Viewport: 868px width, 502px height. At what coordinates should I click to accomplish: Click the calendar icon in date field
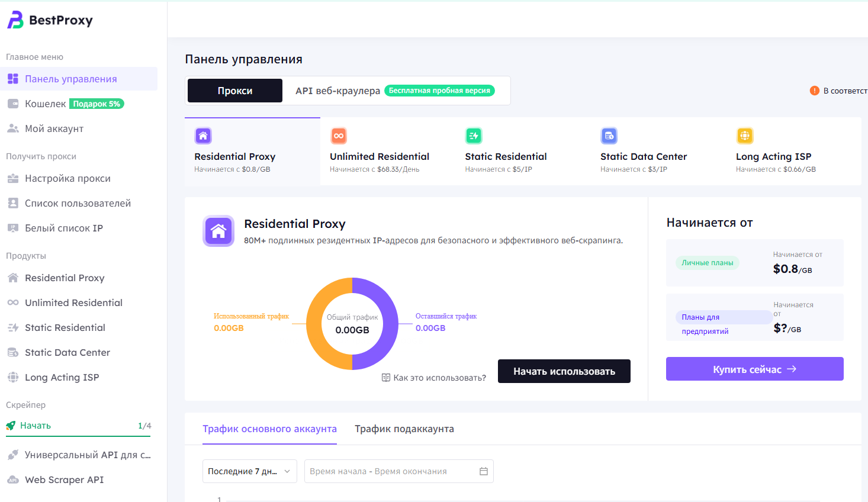483,471
